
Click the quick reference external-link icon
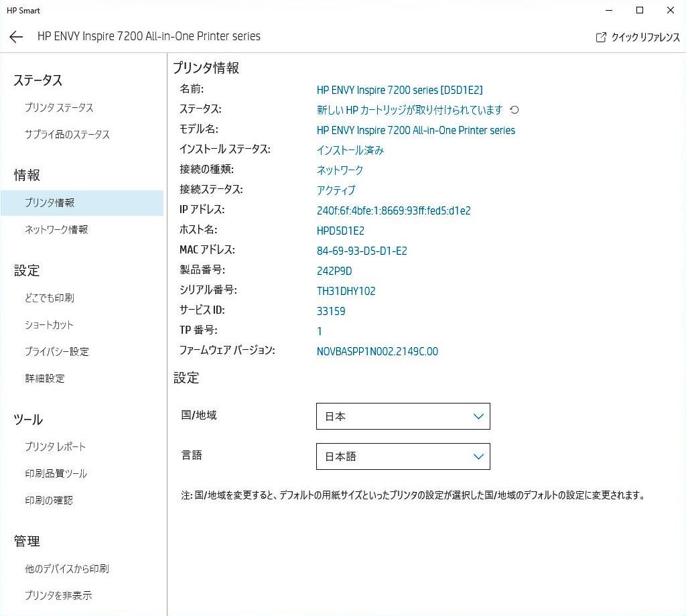coord(601,38)
